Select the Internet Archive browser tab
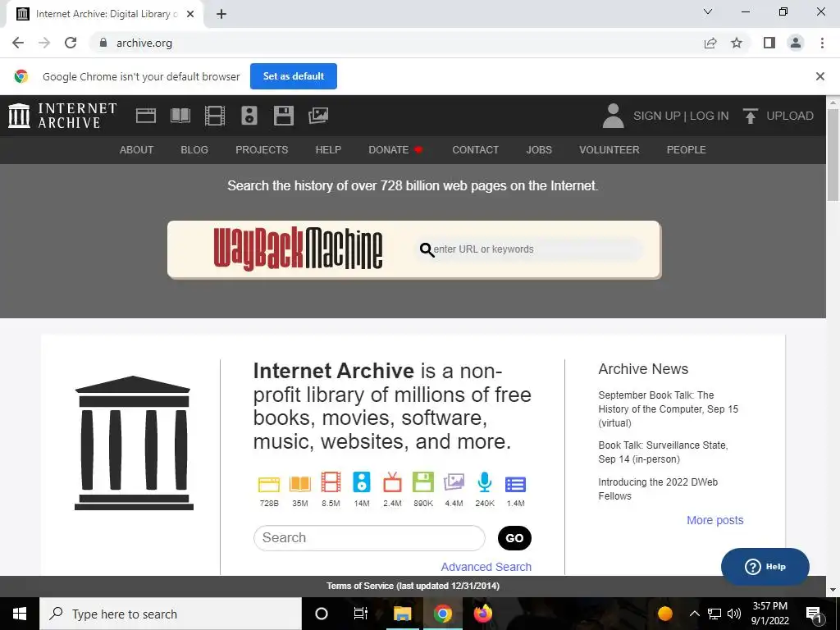The height and width of the screenshot is (630, 840). (x=104, y=14)
